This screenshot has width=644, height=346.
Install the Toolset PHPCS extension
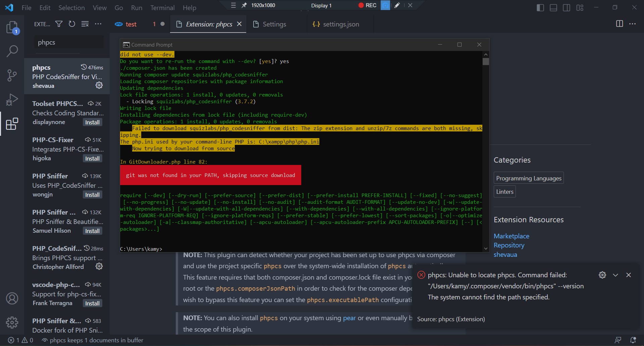coord(92,122)
